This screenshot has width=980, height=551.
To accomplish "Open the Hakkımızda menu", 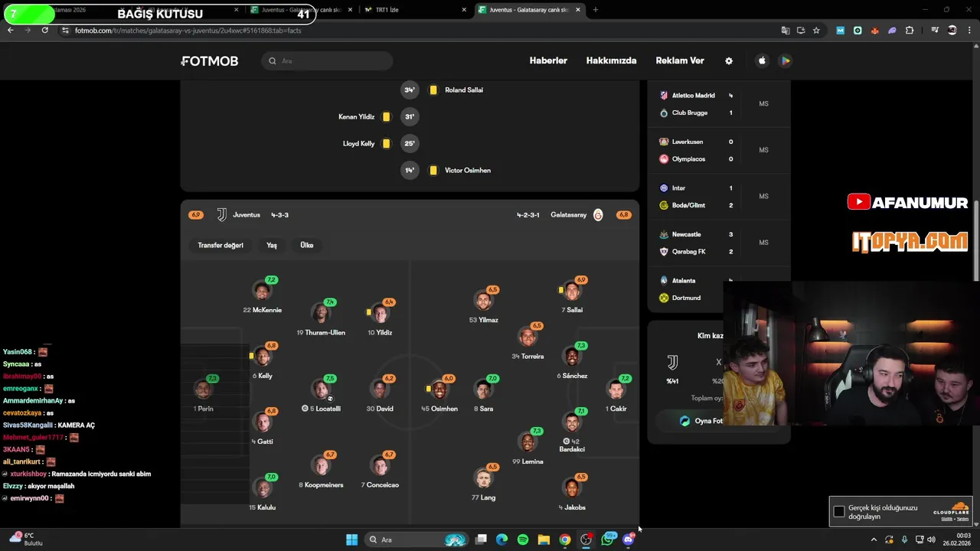I will coord(611,61).
